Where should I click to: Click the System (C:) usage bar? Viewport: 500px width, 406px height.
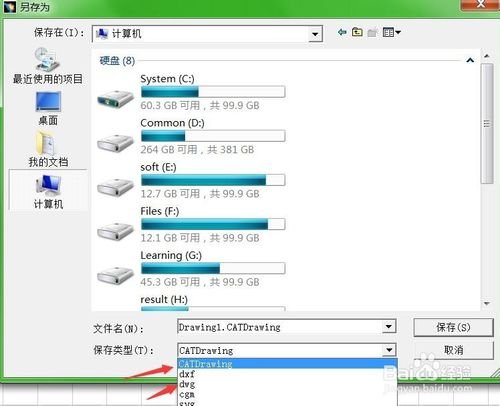213,92
